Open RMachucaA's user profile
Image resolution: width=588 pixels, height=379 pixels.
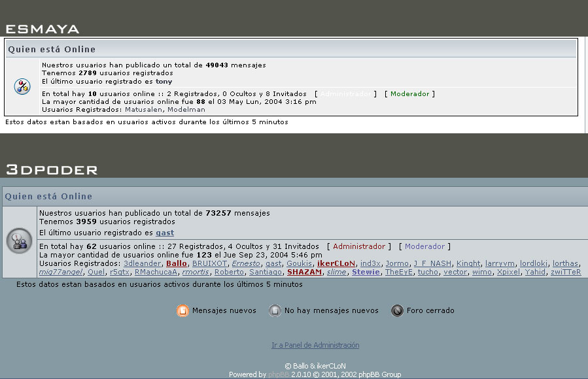point(156,272)
